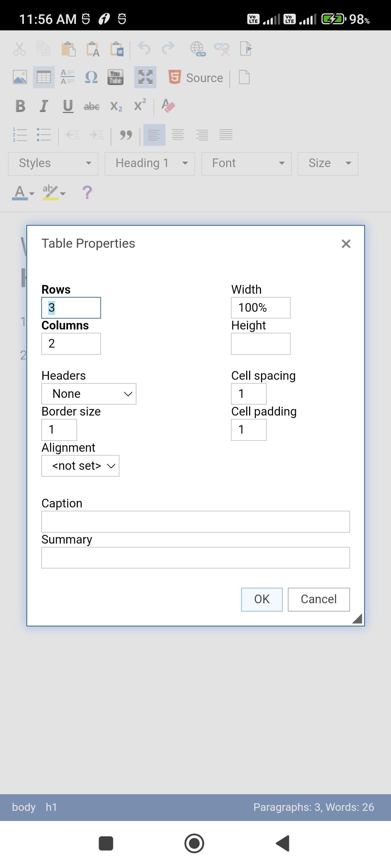Screen dimensions: 391x868
Task: Open the text color picker
Action: pos(23,192)
